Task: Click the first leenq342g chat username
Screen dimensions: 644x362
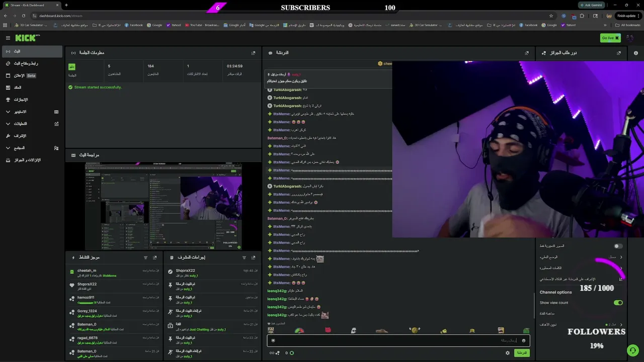Action: [277, 291]
